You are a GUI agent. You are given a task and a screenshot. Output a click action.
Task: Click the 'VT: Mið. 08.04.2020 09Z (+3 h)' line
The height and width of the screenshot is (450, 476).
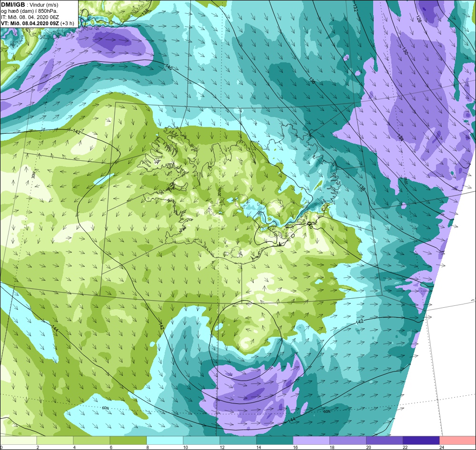pos(37,23)
